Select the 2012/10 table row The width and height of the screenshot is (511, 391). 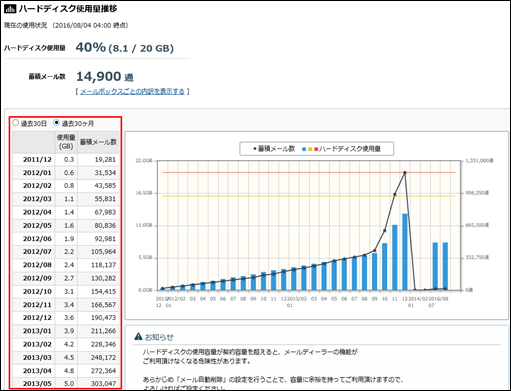[66, 292]
